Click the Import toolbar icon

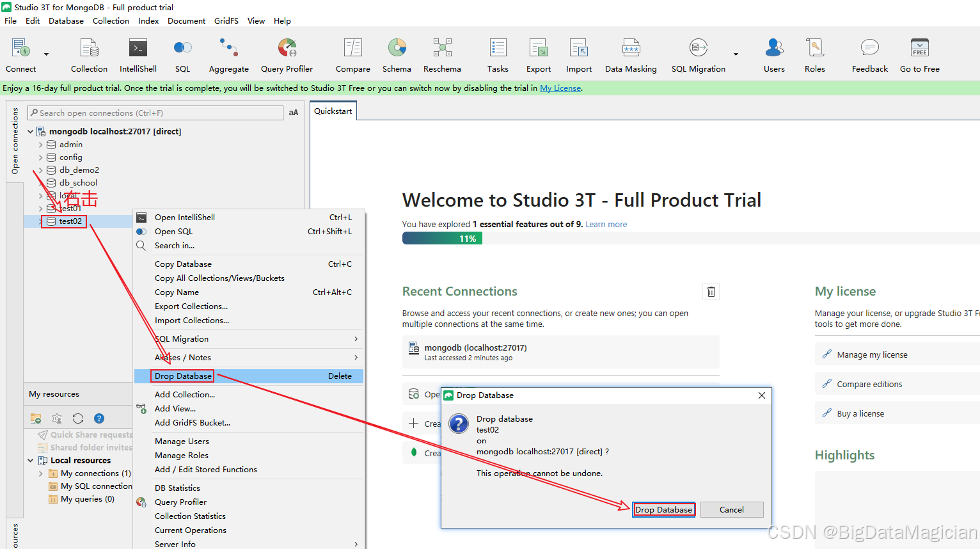pos(578,48)
